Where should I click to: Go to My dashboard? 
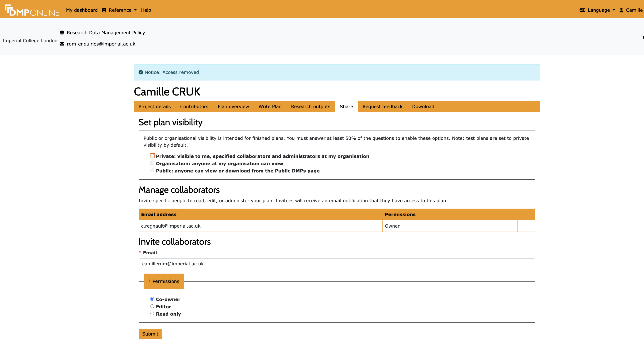pos(82,10)
